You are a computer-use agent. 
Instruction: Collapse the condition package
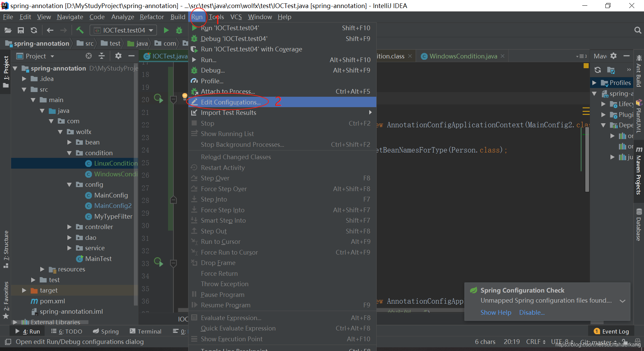pyautogui.click(x=69, y=153)
